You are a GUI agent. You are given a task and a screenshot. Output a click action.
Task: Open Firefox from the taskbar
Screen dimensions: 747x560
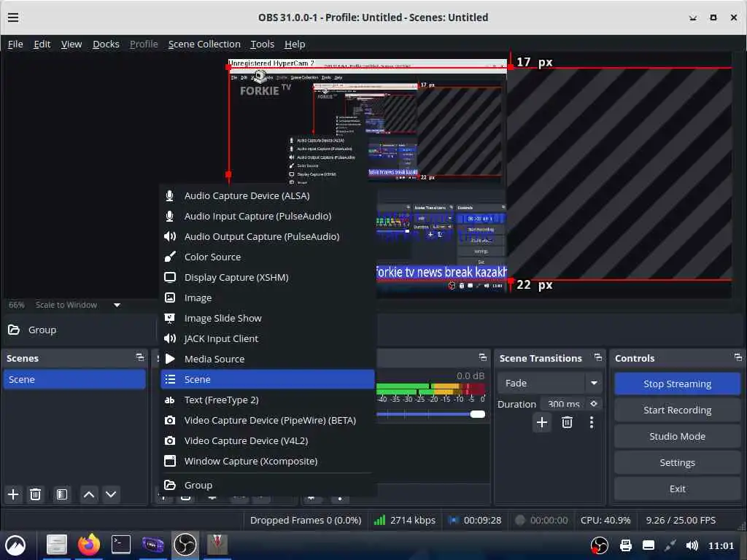(89, 545)
